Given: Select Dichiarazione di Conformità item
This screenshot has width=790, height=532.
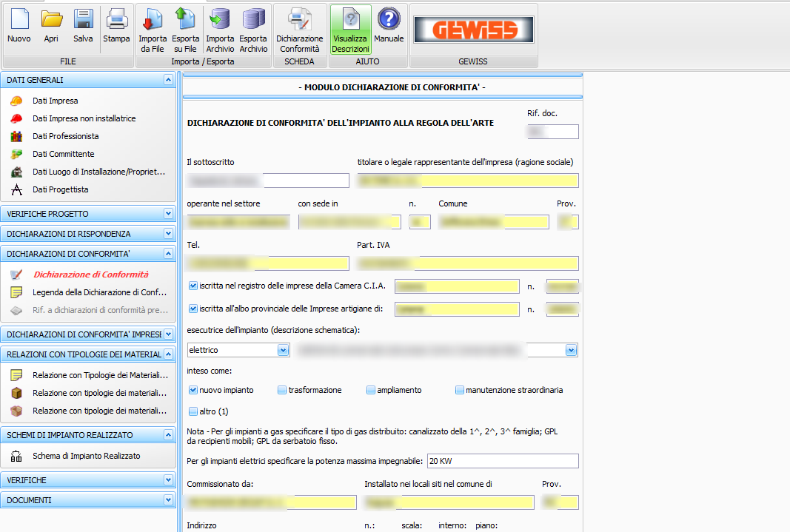Looking at the screenshot, I should pyautogui.click(x=91, y=275).
